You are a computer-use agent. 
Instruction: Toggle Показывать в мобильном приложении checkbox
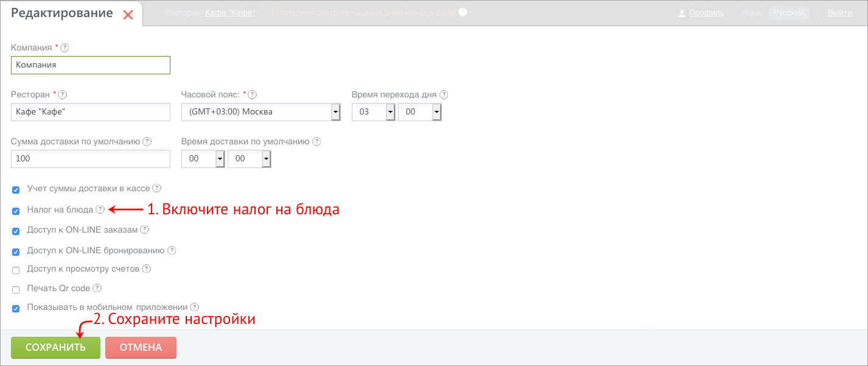(16, 309)
